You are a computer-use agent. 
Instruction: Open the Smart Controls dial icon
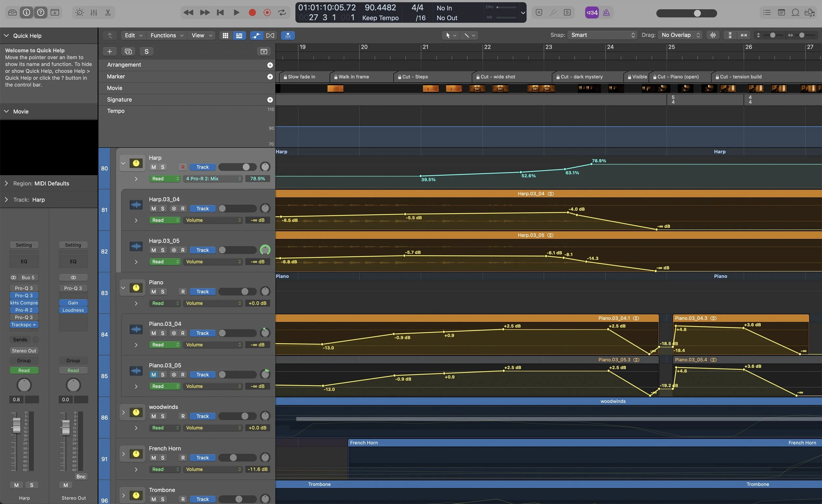(79, 12)
